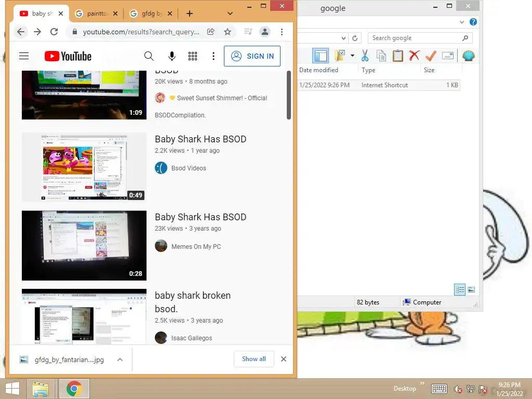Go forward in Chrome

tap(37, 32)
